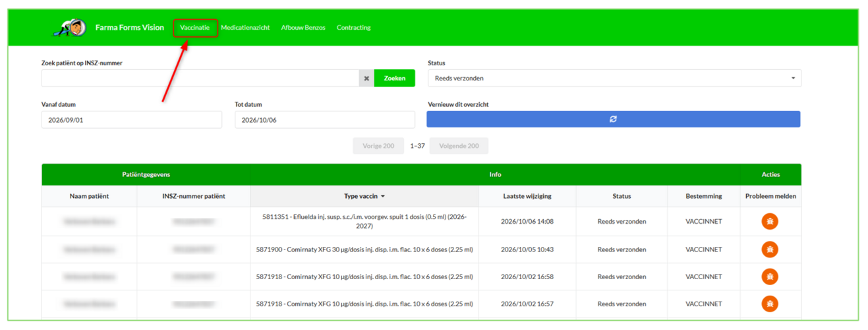The width and height of the screenshot is (868, 330).
Task: Click the Farma Forms Vision title link
Action: (130, 28)
